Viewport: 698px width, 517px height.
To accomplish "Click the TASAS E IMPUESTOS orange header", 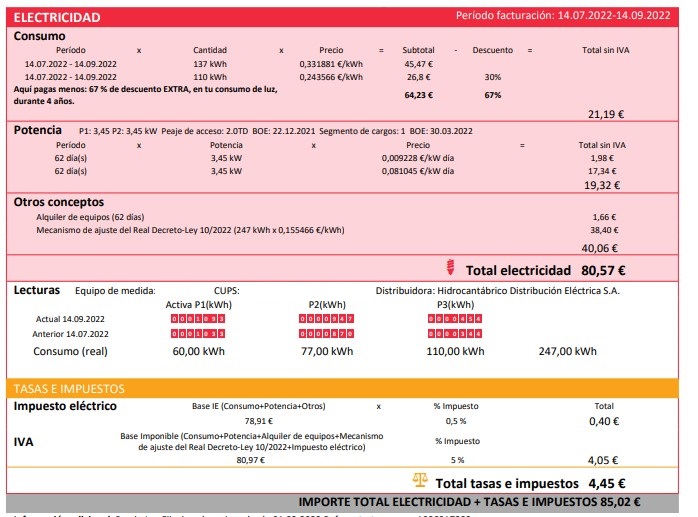I will (342, 388).
